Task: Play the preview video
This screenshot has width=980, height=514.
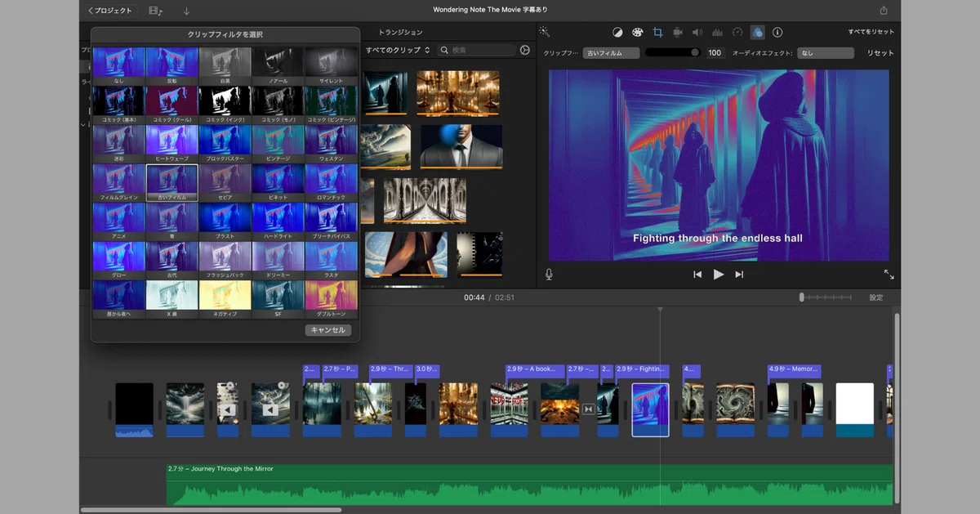Action: [x=719, y=275]
